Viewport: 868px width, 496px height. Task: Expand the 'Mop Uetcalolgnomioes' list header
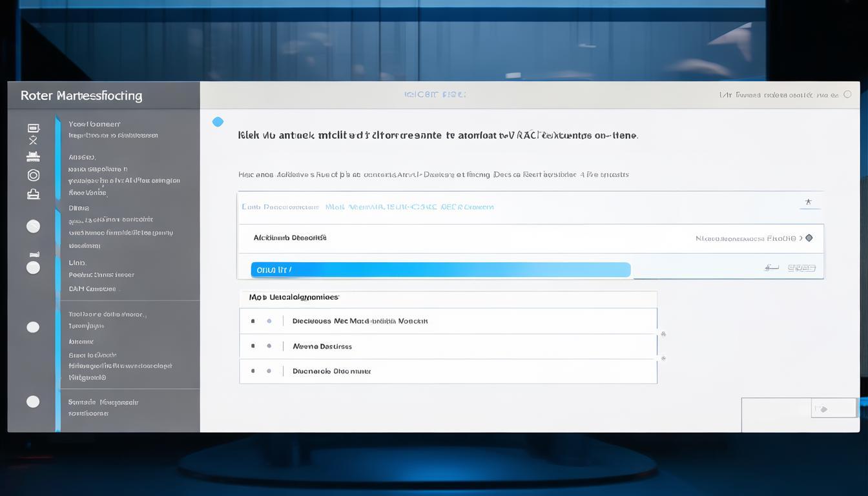(x=294, y=297)
